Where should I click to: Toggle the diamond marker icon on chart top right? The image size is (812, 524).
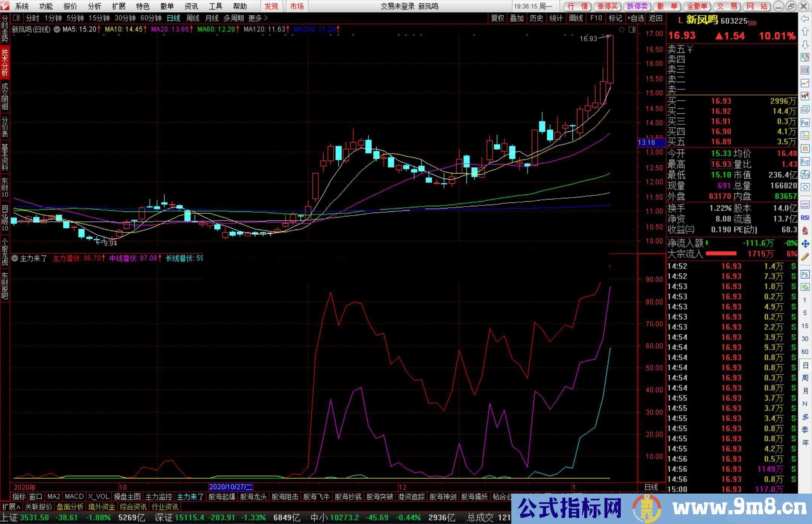point(621,30)
